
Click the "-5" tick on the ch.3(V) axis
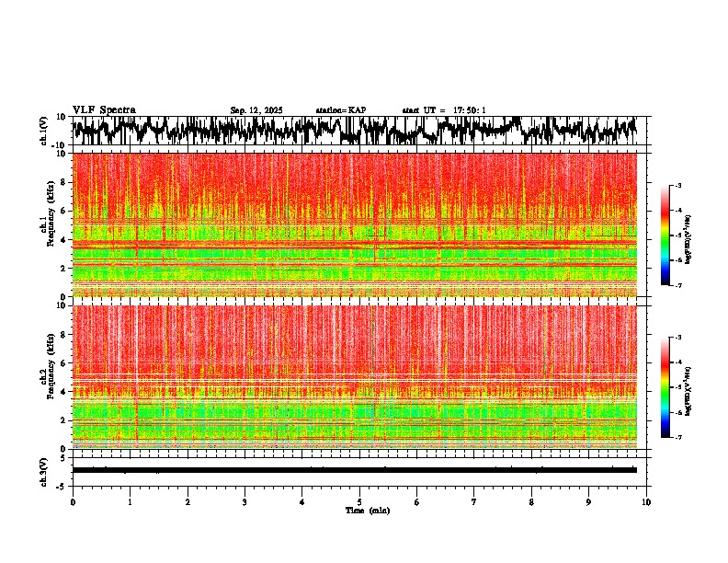62,487
